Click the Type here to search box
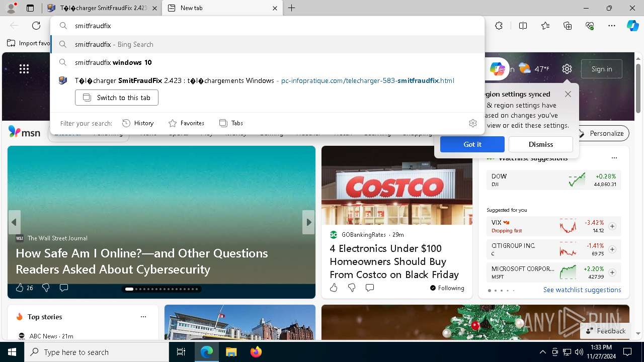The image size is (644, 362). tap(97, 352)
